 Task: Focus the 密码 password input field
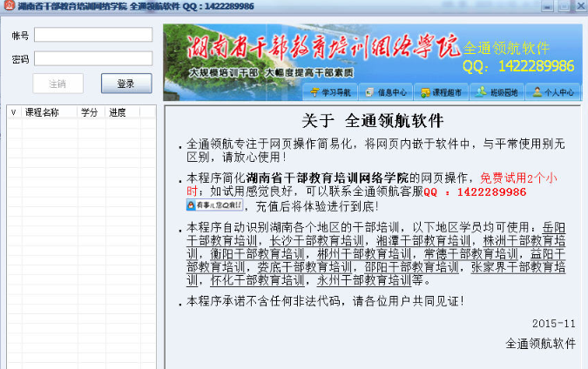coord(93,59)
